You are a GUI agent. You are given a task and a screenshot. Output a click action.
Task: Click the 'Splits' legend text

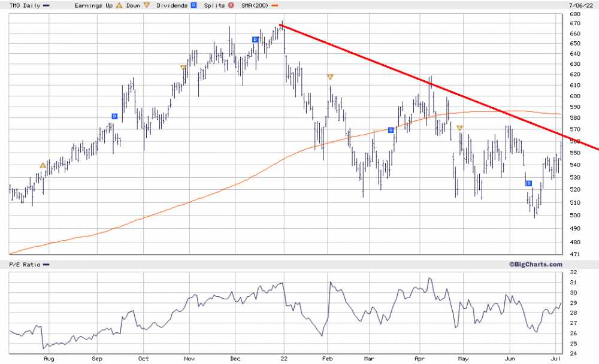click(214, 6)
